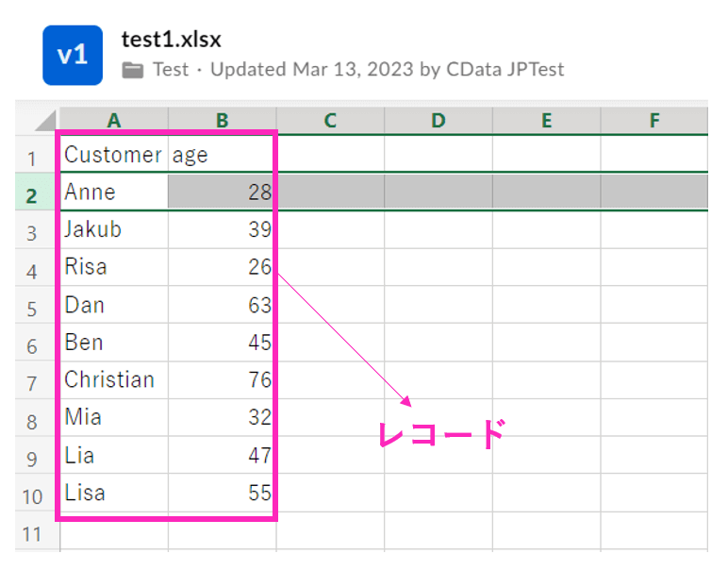Click the pink レコード annotation label

pyautogui.click(x=441, y=435)
